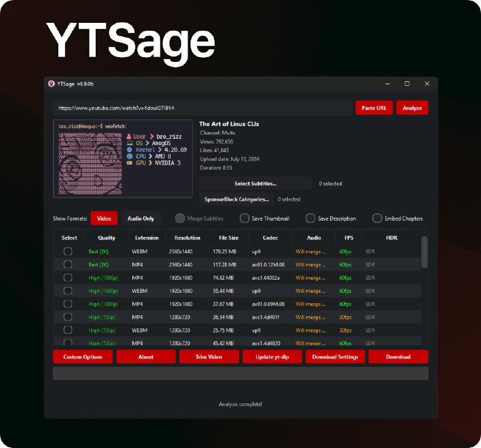Open the Select Subtitles dropdown
Image resolution: width=481 pixels, height=448 pixels.
[x=256, y=183]
